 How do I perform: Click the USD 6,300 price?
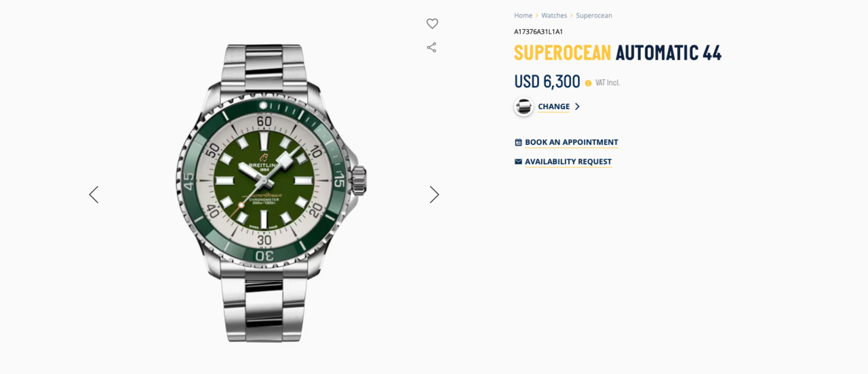[547, 81]
